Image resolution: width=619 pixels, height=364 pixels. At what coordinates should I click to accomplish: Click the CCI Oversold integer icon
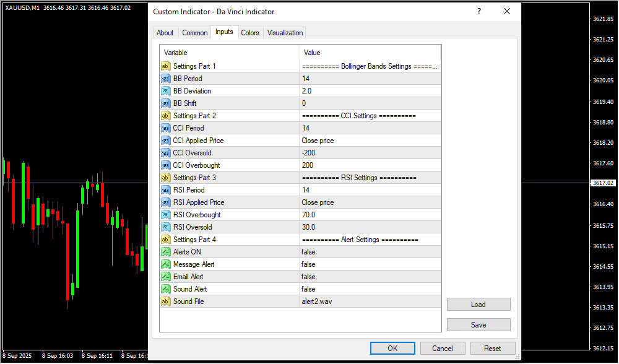(165, 153)
